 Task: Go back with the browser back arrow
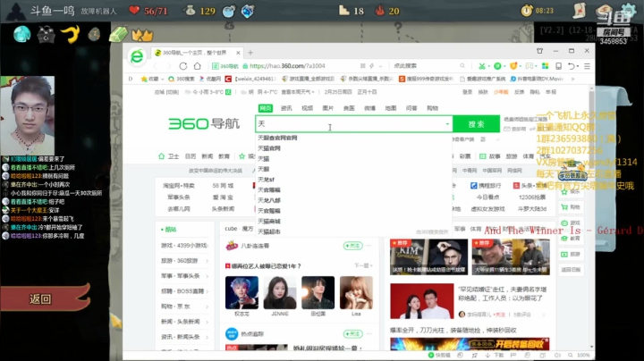pos(156,66)
